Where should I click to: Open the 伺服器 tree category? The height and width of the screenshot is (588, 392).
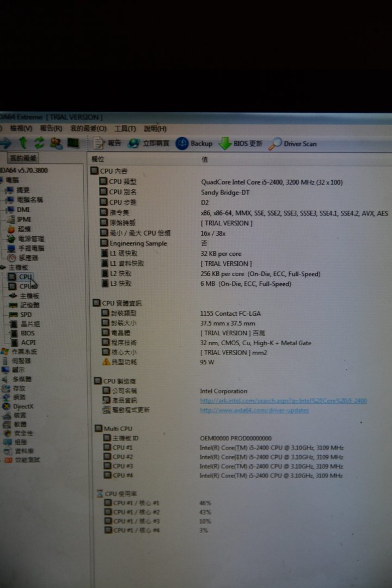pyautogui.click(x=16, y=361)
